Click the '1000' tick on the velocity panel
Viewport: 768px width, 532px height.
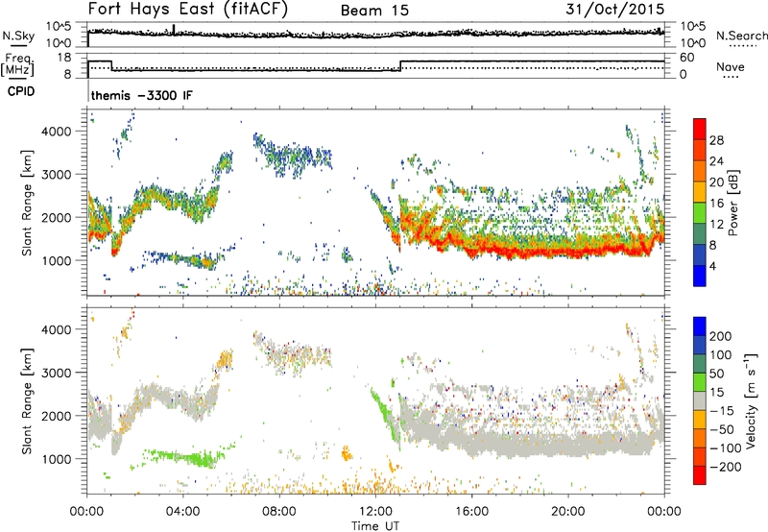[56, 459]
